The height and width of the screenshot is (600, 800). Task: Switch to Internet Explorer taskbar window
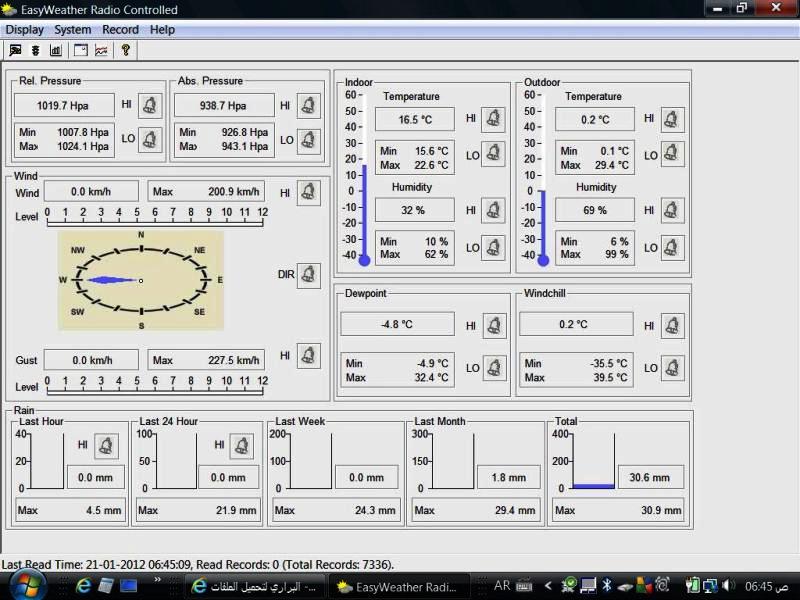[254, 587]
